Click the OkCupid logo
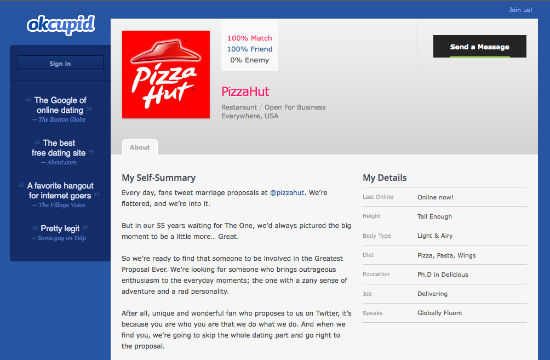Screen dimensions: 550x360 tap(61, 25)
